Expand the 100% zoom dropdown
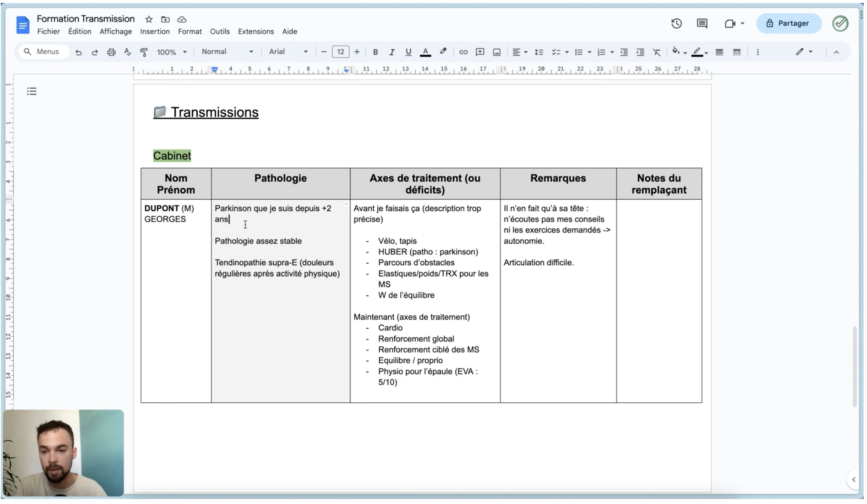Screen dimensions: 867x504 (171, 52)
